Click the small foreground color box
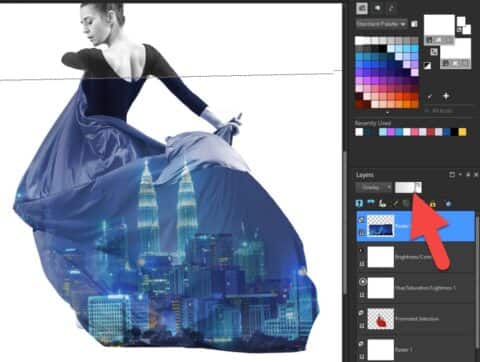This screenshot has width=480, height=362. pyautogui.click(x=460, y=21)
